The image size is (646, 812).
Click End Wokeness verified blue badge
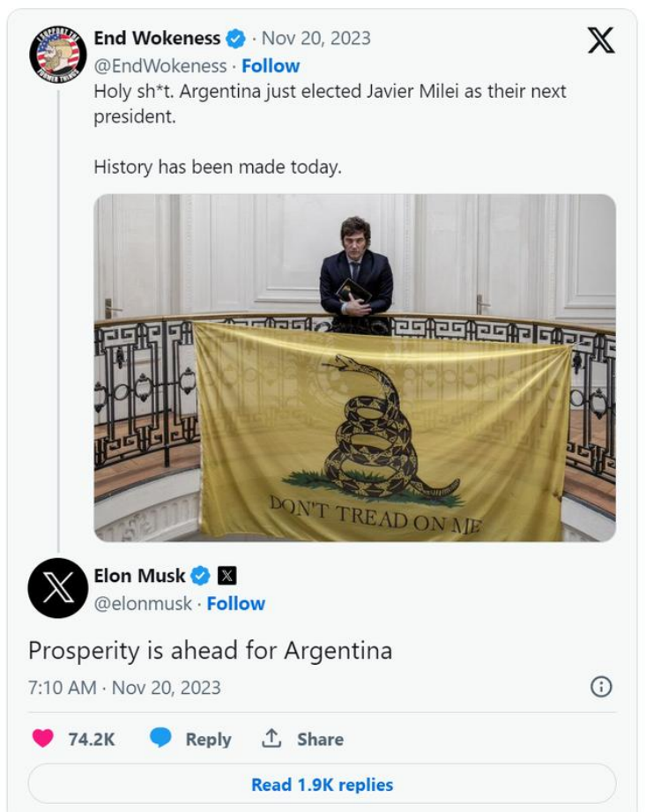coord(236,38)
